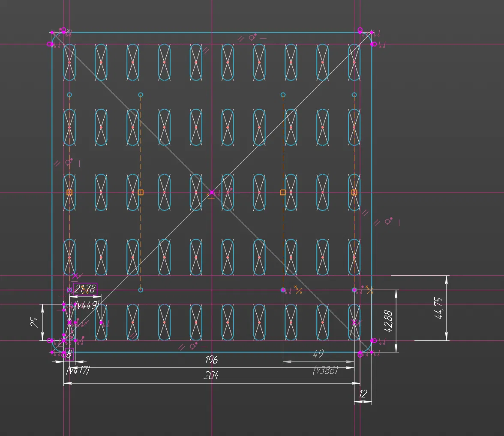This screenshot has width=504, height=436.
Task: Select the boxed 21,78 dimension value
Action: [85, 289]
